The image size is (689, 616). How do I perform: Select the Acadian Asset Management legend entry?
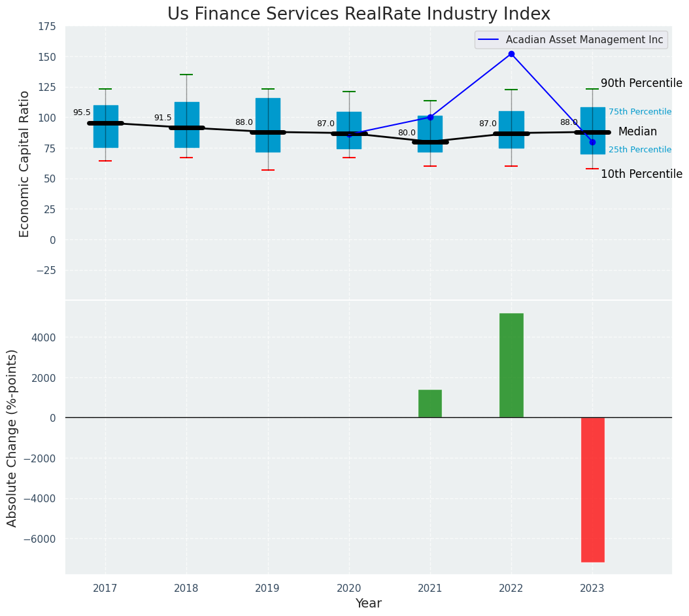[571, 40]
